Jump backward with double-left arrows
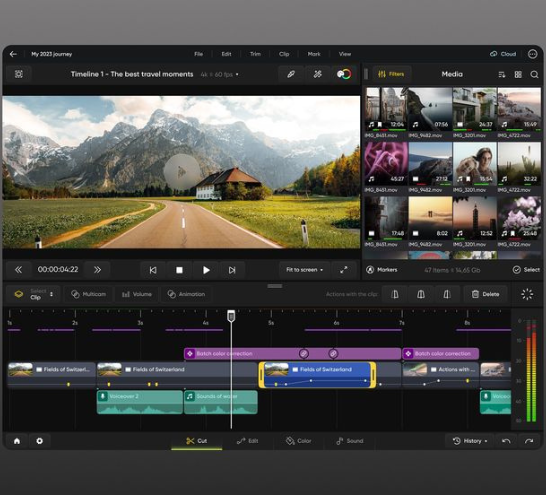The height and width of the screenshot is (495, 546). 18,270
